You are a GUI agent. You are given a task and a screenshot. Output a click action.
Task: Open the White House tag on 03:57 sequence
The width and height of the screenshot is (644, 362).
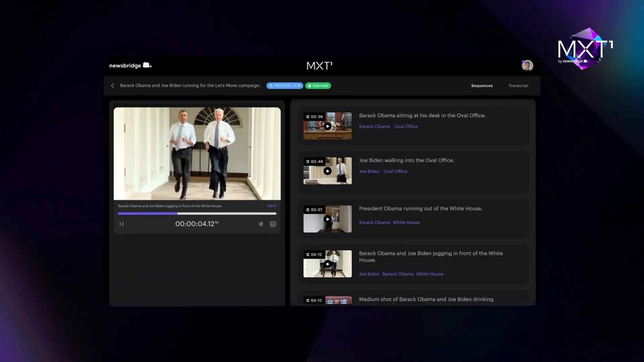coord(406,223)
